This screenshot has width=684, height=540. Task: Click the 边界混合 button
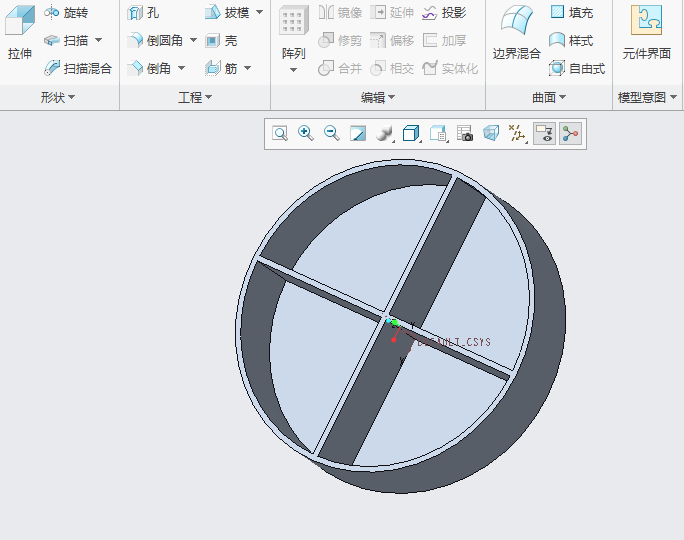pyautogui.click(x=516, y=35)
